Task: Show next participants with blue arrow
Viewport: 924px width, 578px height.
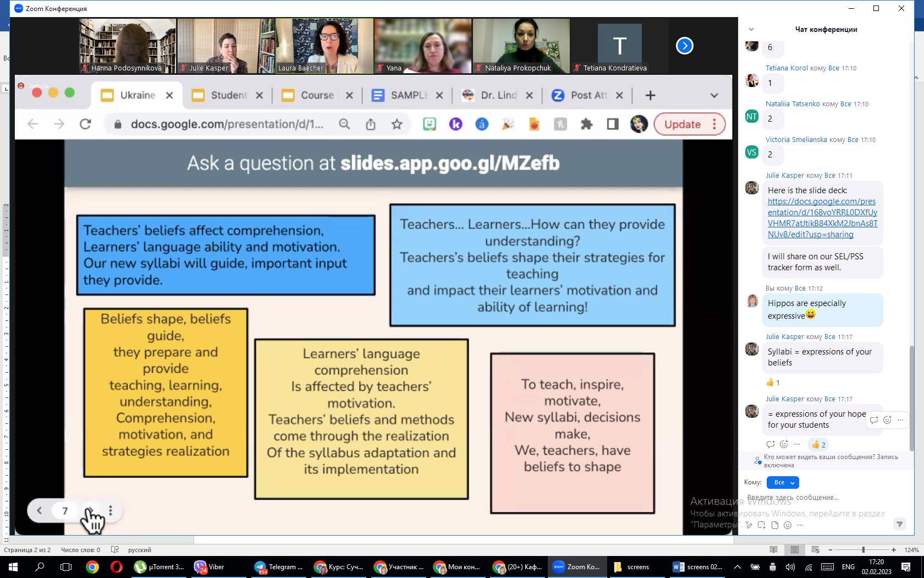Action: [x=684, y=46]
